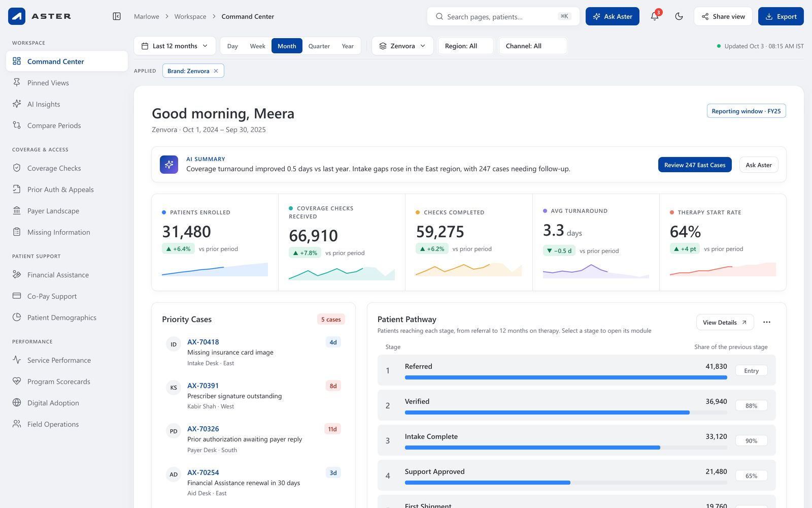Expand the Last 12 months date range dropdown
The width and height of the screenshot is (812, 508).
click(x=175, y=46)
